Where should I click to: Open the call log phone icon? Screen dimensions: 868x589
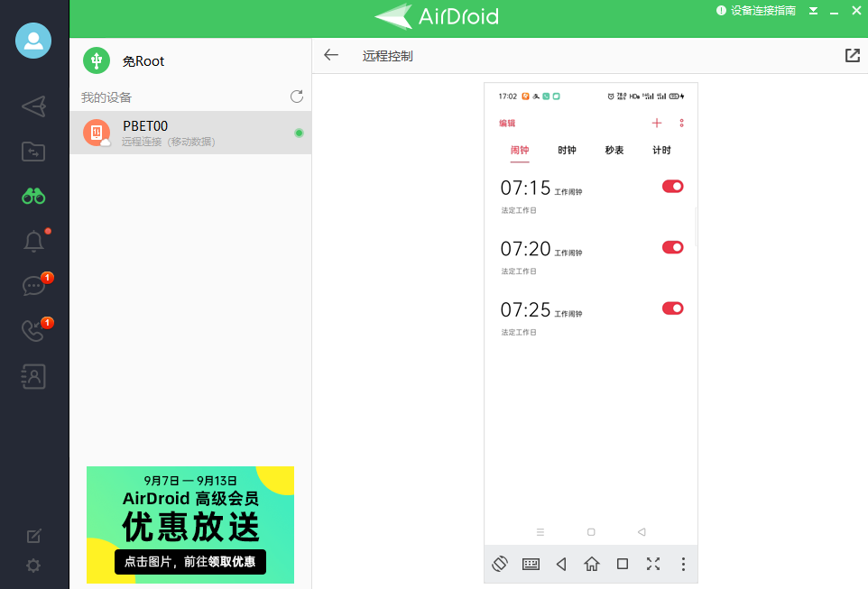pyautogui.click(x=33, y=330)
